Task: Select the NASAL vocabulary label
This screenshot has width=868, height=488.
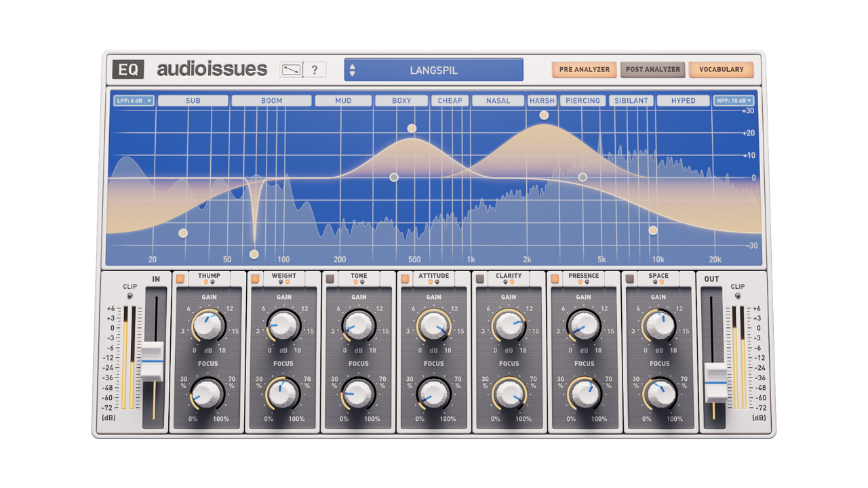Action: coord(498,101)
